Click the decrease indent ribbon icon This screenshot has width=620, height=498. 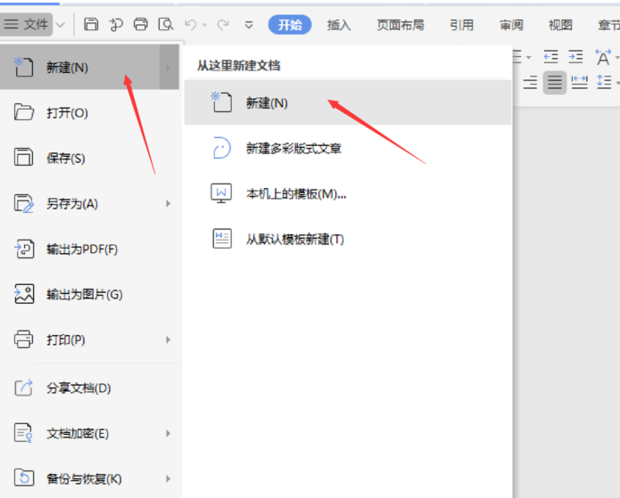[x=551, y=57]
